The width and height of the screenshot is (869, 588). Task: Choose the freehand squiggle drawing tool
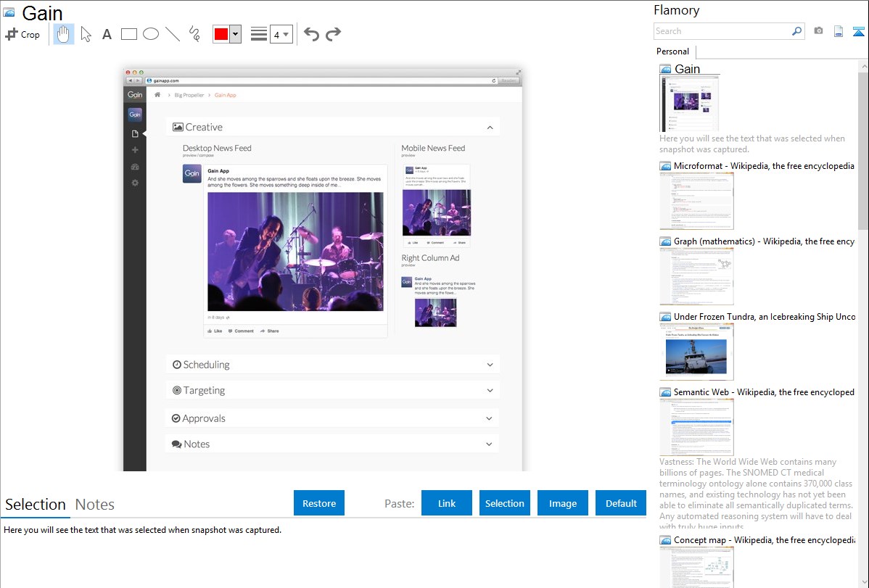pyautogui.click(x=194, y=34)
